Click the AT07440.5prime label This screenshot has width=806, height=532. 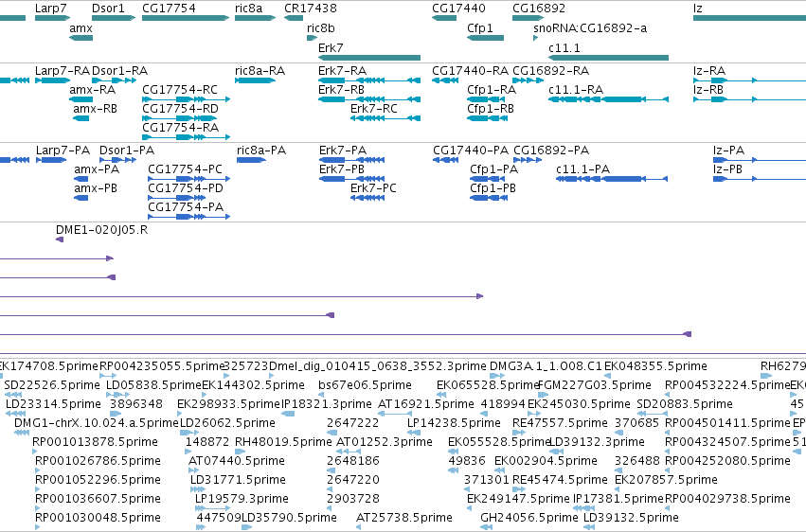237,461
